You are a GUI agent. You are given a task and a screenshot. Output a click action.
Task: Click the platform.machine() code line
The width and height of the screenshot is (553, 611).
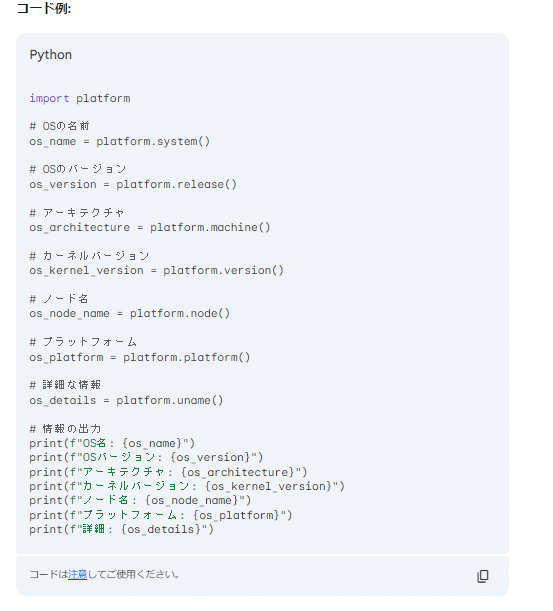[x=150, y=227]
